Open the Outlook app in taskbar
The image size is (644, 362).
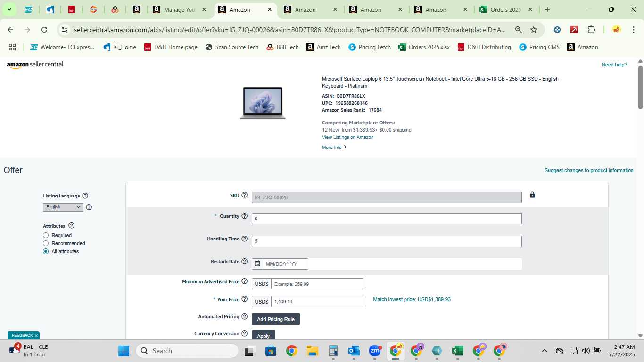pyautogui.click(x=354, y=351)
